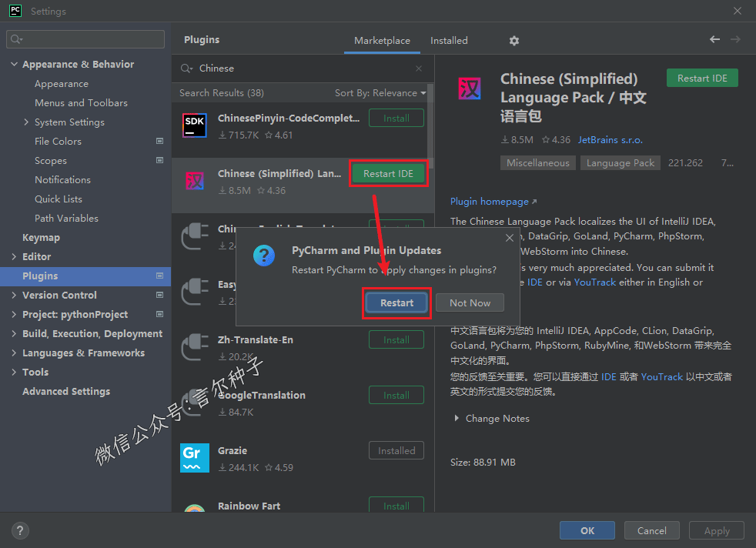
Task: Expand the Change Notes section
Action: [x=457, y=419]
